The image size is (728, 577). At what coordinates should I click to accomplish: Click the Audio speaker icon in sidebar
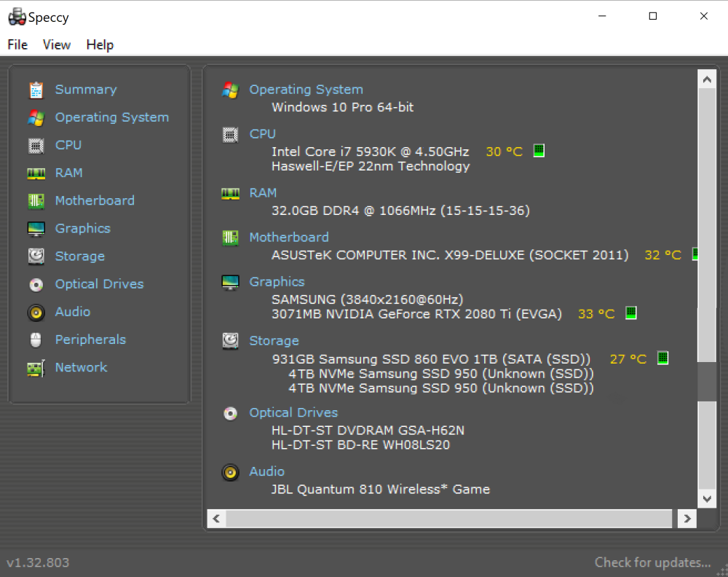(36, 312)
